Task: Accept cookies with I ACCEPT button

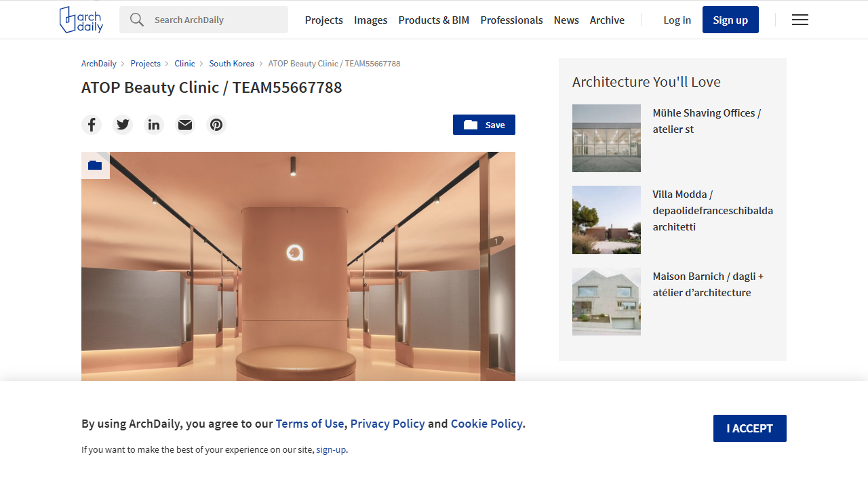Action: tap(749, 428)
